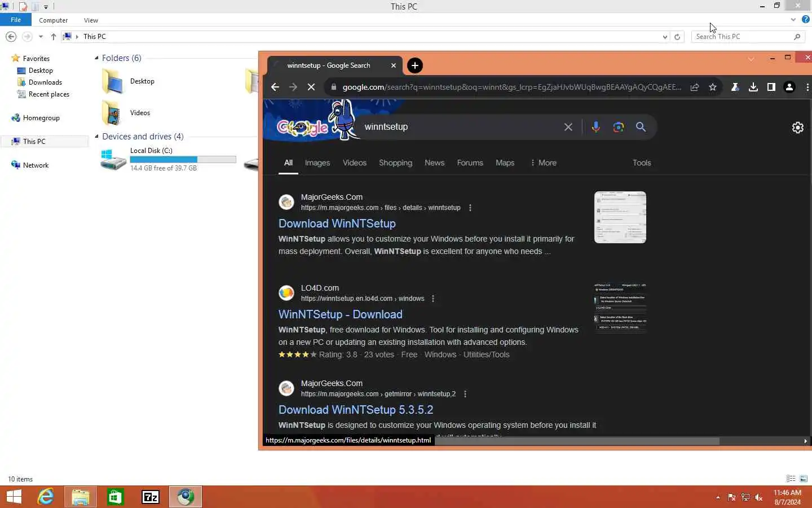Open options menu for the getmirror MajorGeeks result
The width and height of the screenshot is (812, 508).
[x=465, y=394]
